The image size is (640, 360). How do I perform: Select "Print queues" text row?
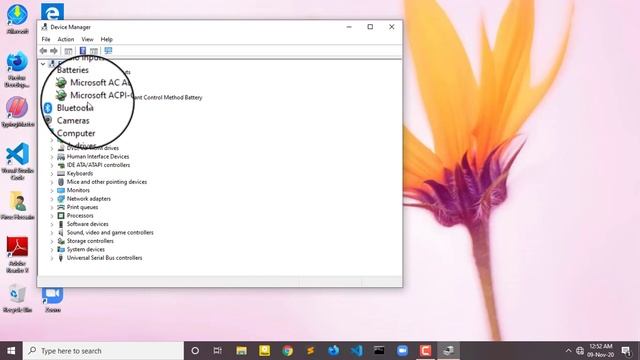tap(82, 207)
